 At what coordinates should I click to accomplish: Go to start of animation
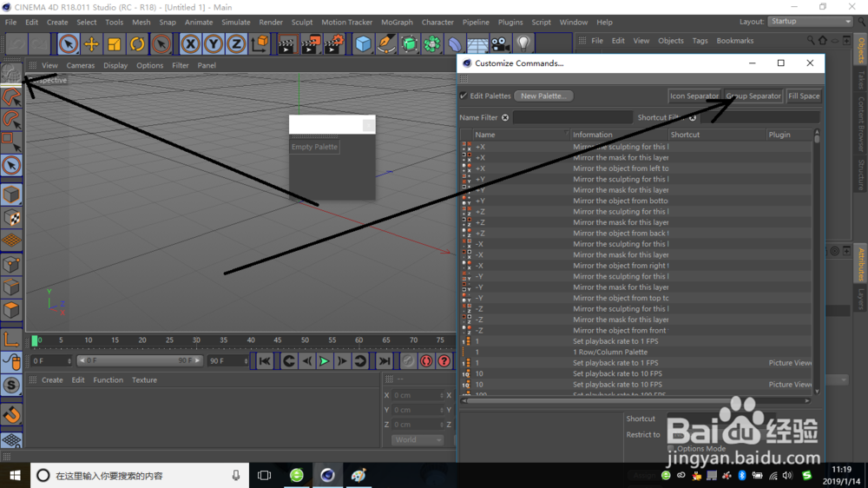(x=265, y=361)
